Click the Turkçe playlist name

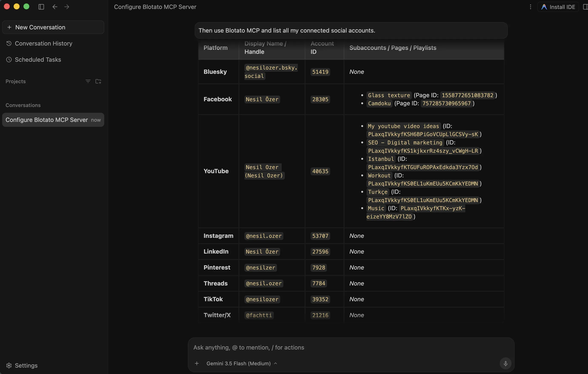(x=378, y=192)
